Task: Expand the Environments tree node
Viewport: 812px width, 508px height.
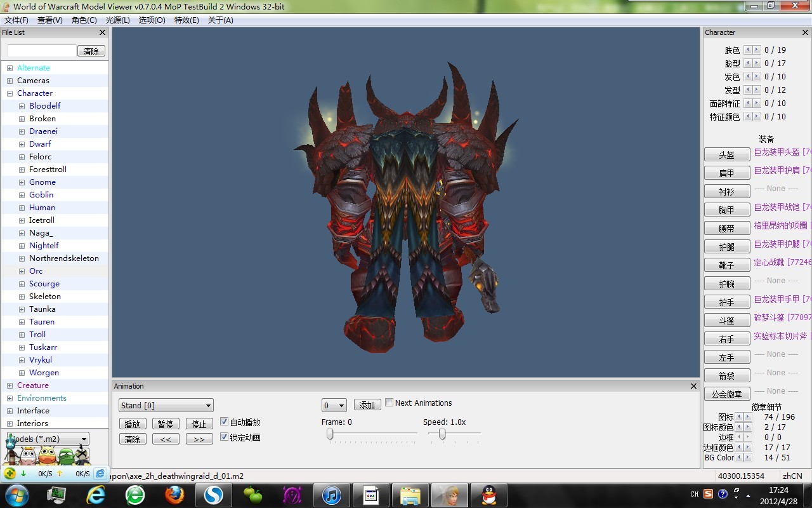Action: pos(10,398)
